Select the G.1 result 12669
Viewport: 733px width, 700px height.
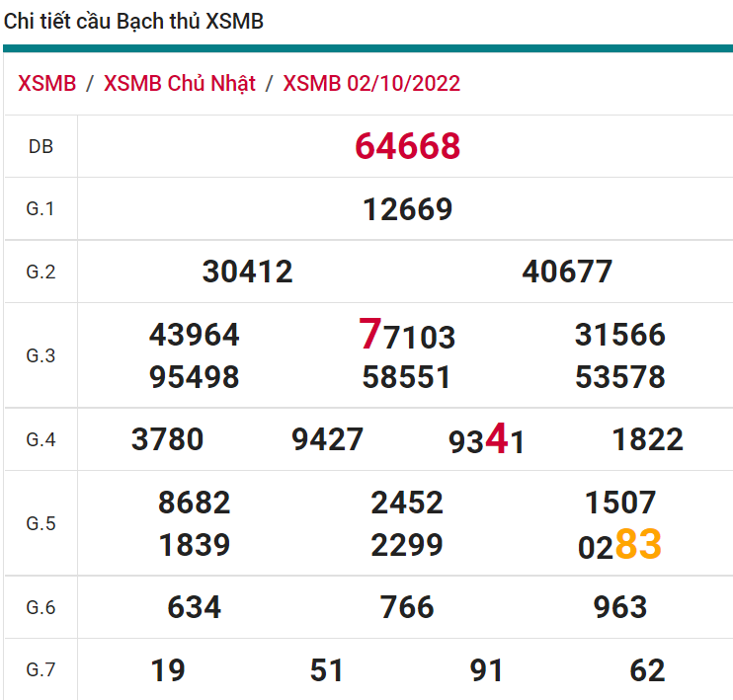click(407, 209)
